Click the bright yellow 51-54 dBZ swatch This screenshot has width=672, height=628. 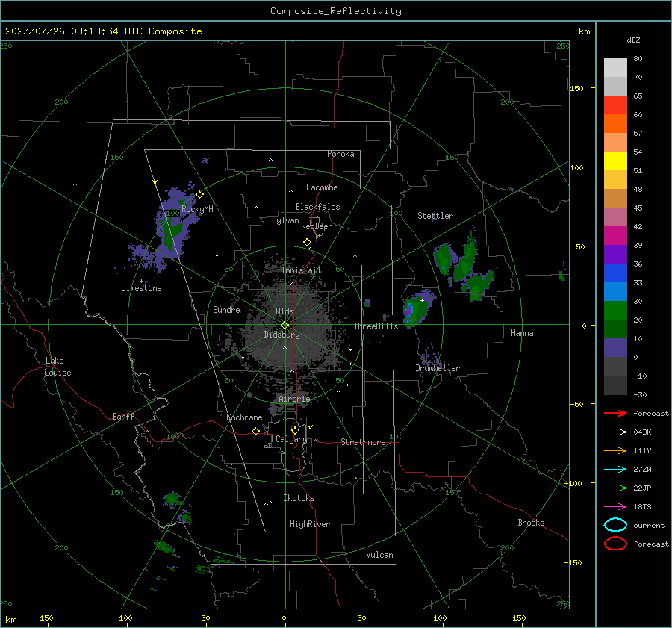pyautogui.click(x=615, y=161)
